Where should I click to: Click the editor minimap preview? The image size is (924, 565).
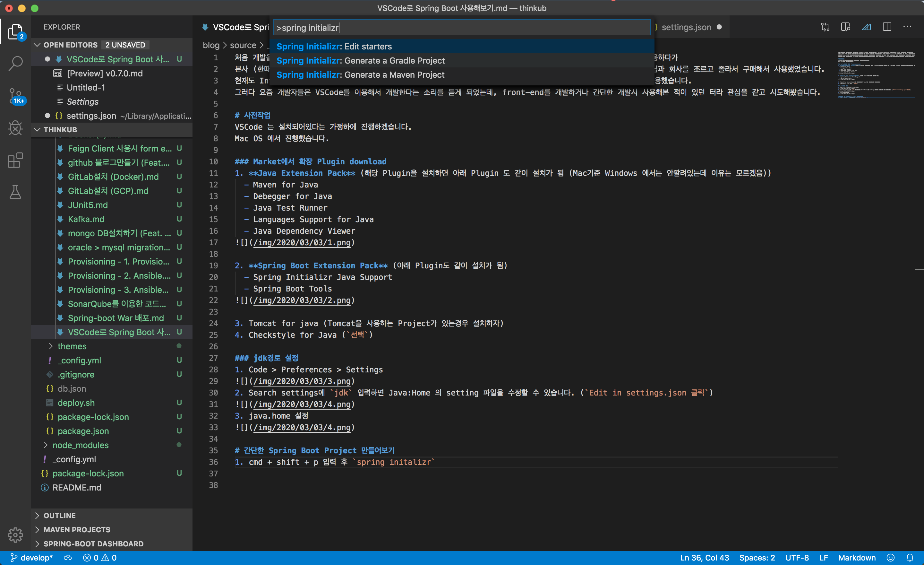tap(876, 75)
